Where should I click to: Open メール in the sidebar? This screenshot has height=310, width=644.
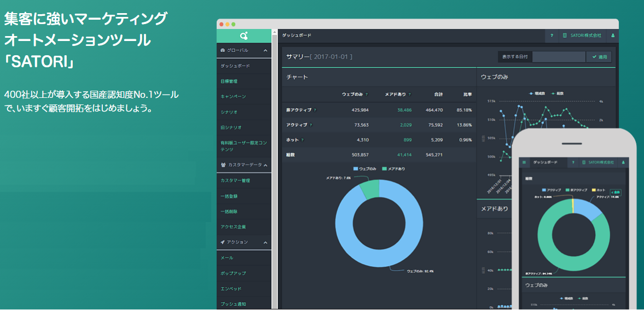click(244, 258)
